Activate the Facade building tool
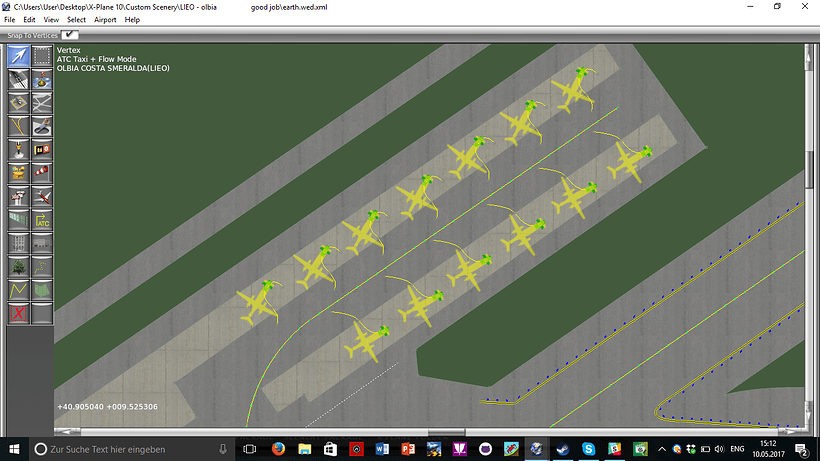Image resolution: width=820 pixels, height=461 pixels. pyautogui.click(x=18, y=244)
